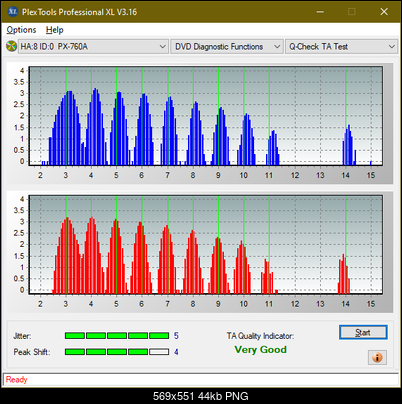The width and height of the screenshot is (402, 404).
Task: Open the Help menu
Action: click(x=54, y=30)
